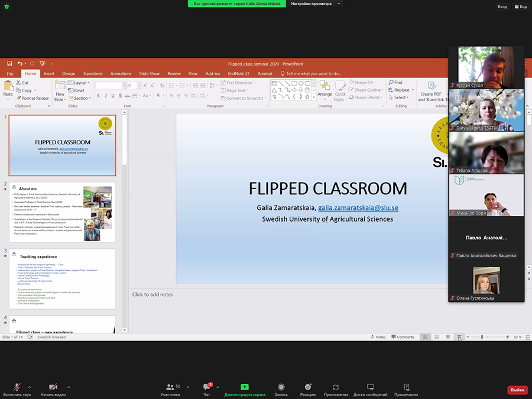
Task: Start Slide Show from status bar icon
Action: [459, 337]
